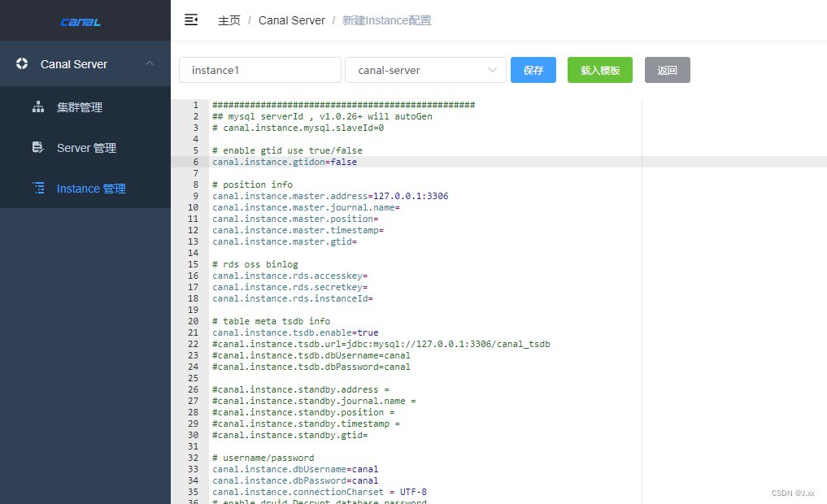Click line '## mysql serverId' comment
This screenshot has width=827, height=504.
click(x=322, y=116)
